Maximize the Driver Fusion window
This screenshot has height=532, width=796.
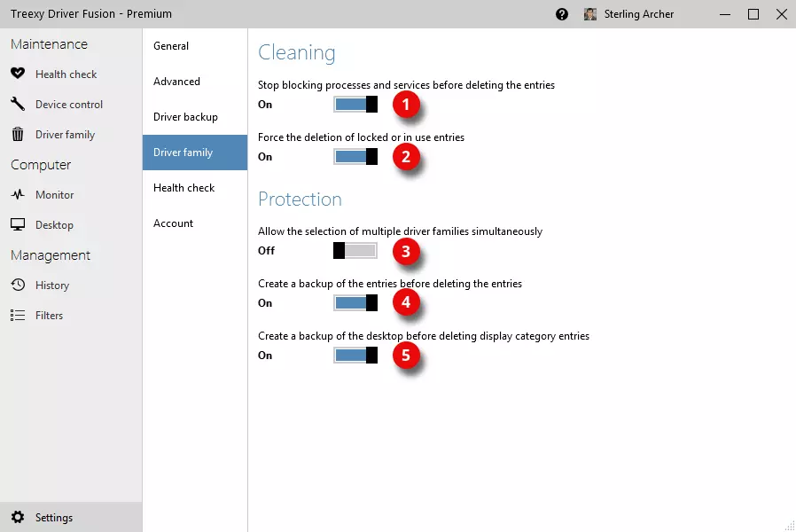coord(753,14)
